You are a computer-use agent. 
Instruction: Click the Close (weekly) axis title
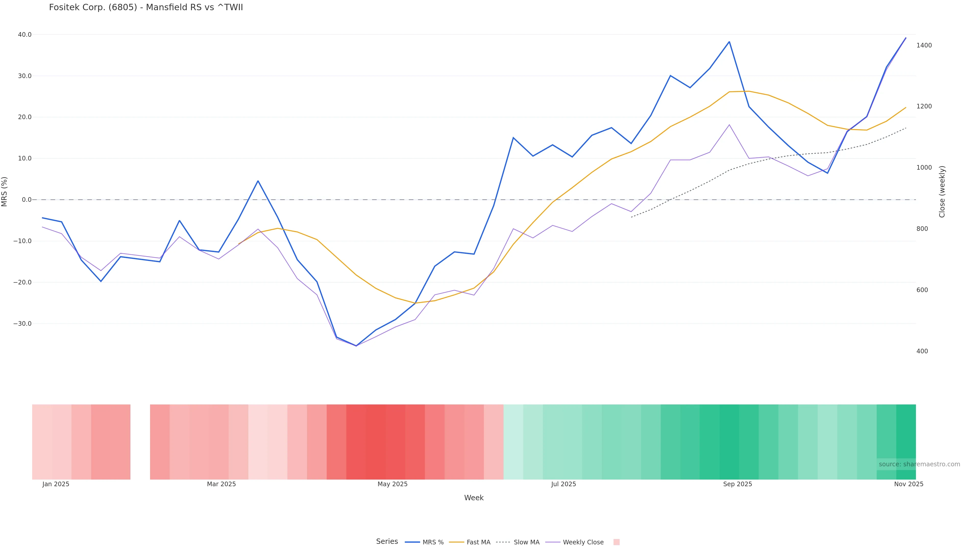pyautogui.click(x=942, y=192)
